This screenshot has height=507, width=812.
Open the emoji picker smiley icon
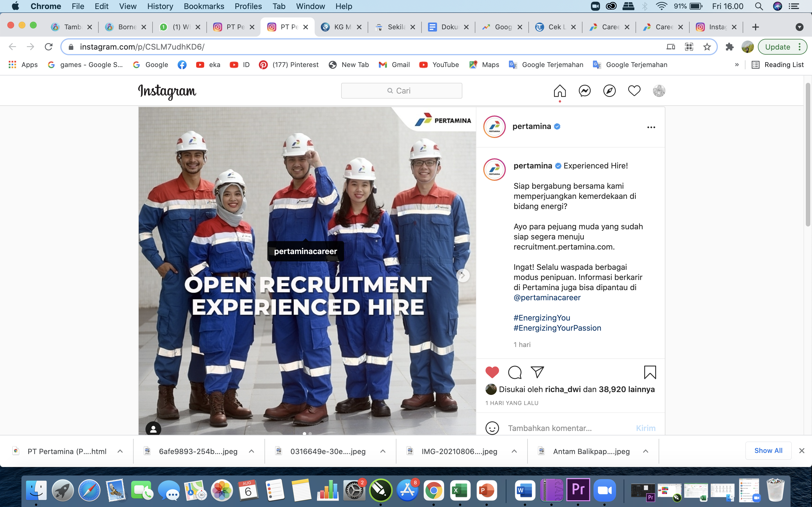tap(492, 428)
